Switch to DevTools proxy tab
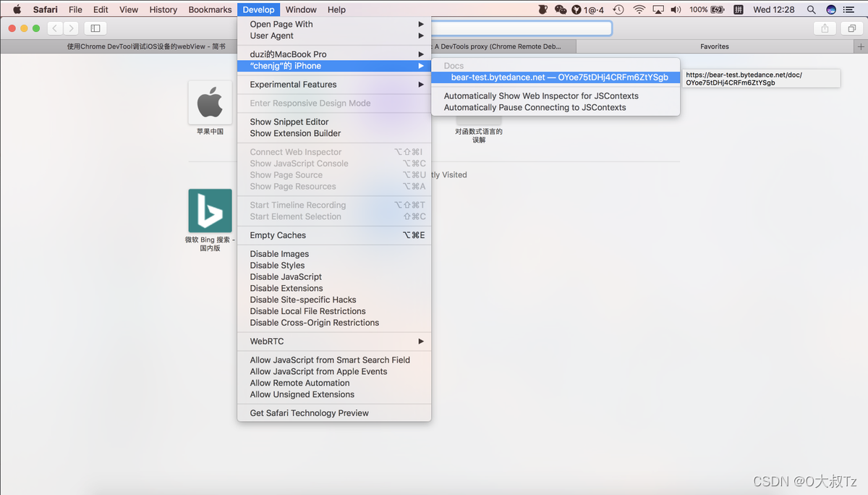The width and height of the screenshot is (868, 495). pos(504,46)
